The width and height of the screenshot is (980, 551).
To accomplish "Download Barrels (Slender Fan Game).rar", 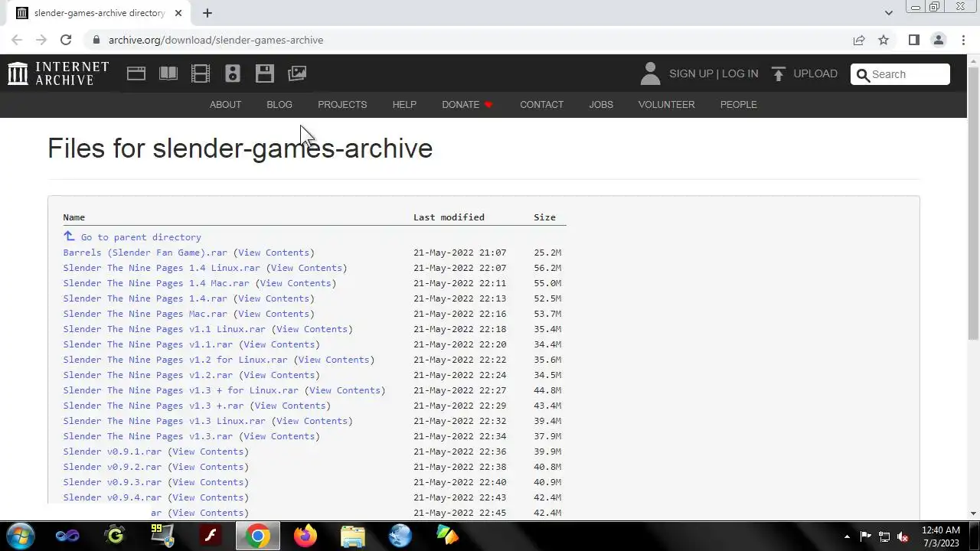I will tap(145, 253).
